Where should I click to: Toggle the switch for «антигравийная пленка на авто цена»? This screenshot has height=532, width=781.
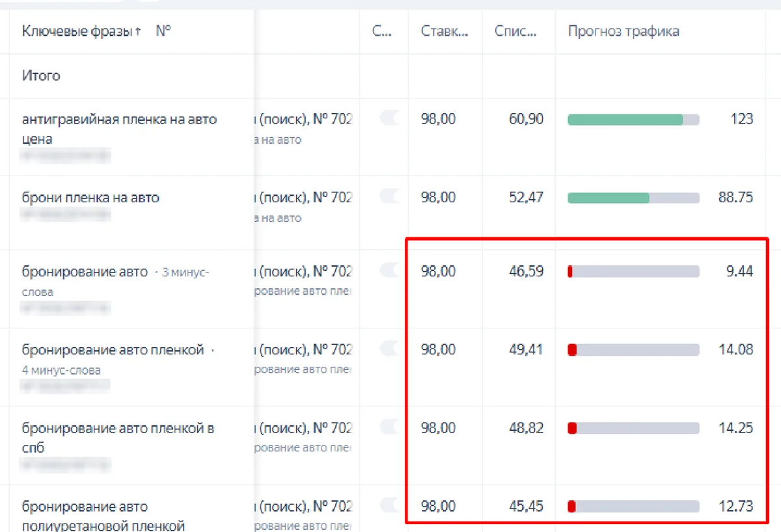click(x=389, y=118)
